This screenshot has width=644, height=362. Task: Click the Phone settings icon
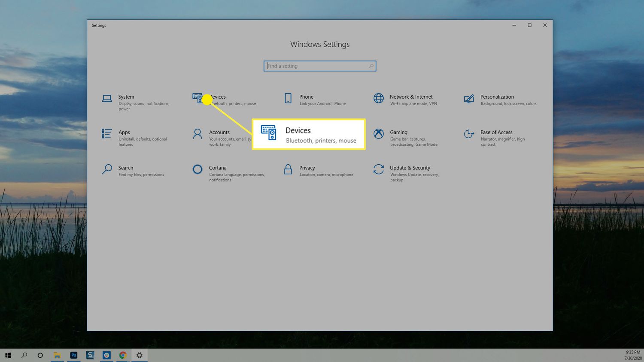pyautogui.click(x=288, y=99)
